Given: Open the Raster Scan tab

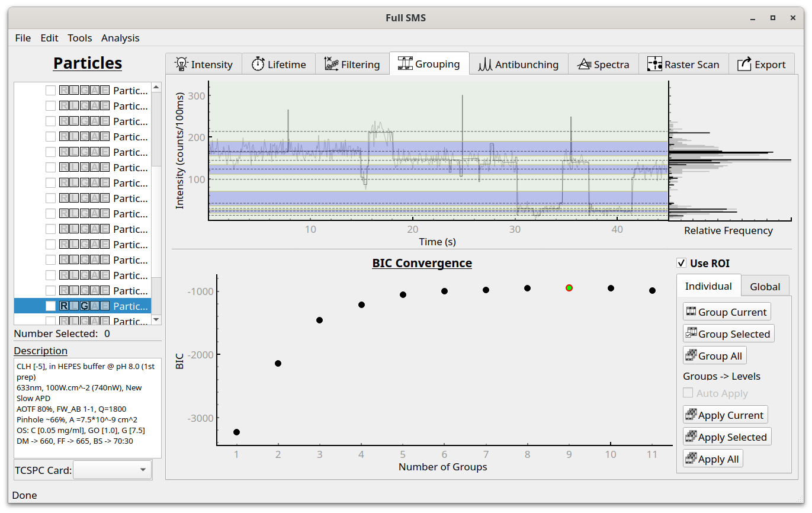Looking at the screenshot, I should (x=683, y=64).
